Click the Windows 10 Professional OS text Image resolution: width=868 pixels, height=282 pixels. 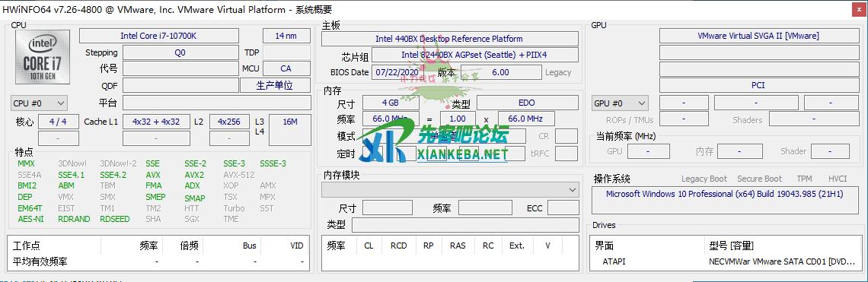[724, 194]
